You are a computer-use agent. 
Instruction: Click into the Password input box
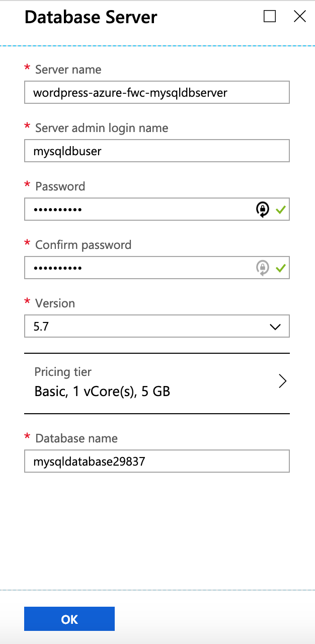[x=136, y=210]
